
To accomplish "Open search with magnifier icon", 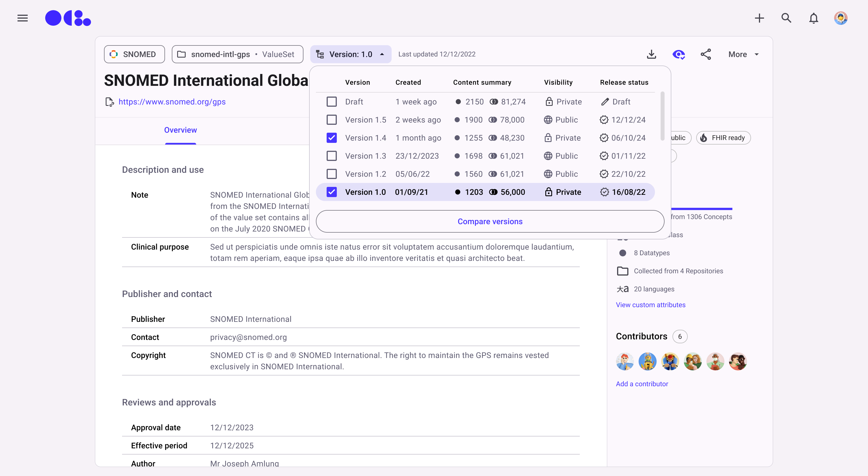I will [786, 18].
